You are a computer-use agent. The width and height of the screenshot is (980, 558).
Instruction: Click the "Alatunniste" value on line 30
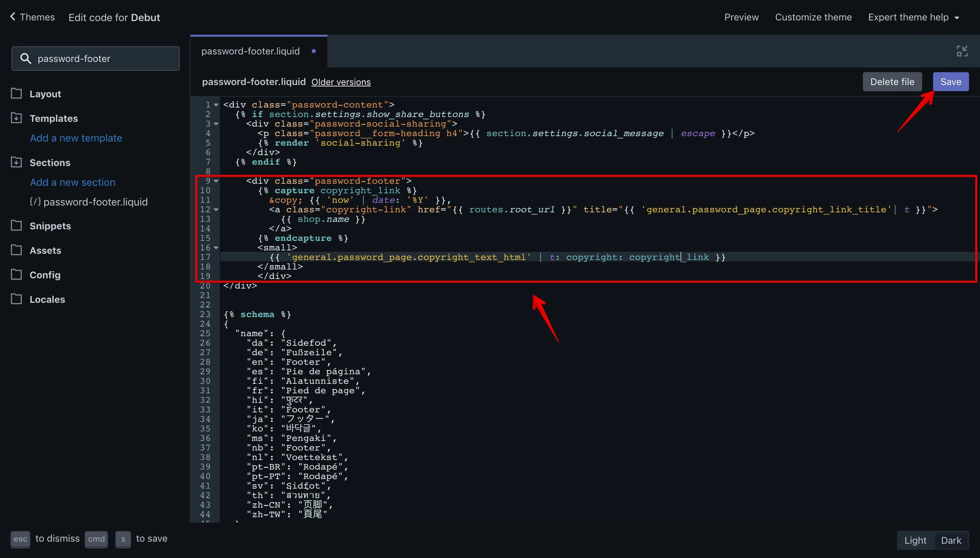tap(317, 381)
